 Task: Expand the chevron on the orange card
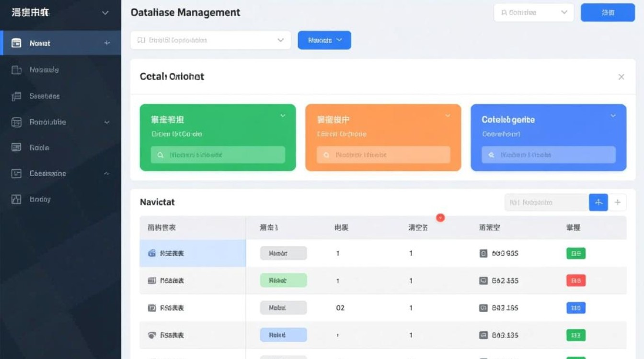pyautogui.click(x=448, y=116)
